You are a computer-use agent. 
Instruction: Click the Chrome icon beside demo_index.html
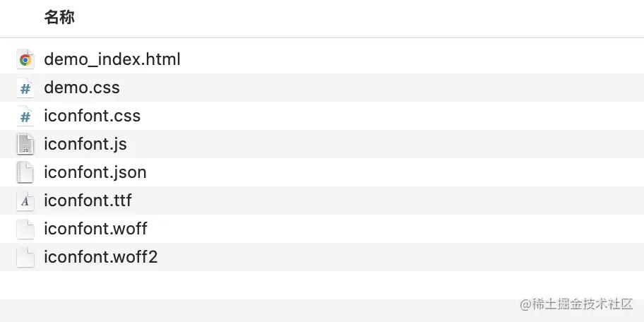[25, 60]
